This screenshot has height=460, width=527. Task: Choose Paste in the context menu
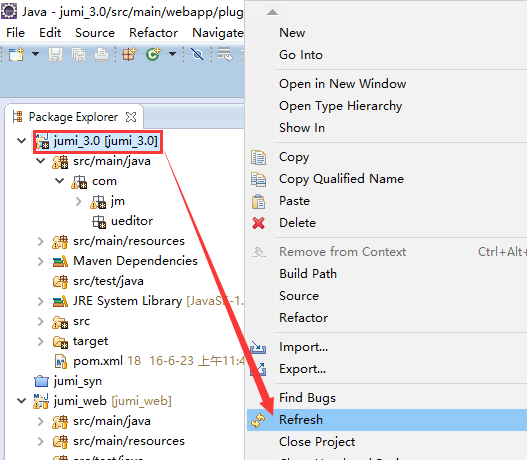click(x=294, y=201)
